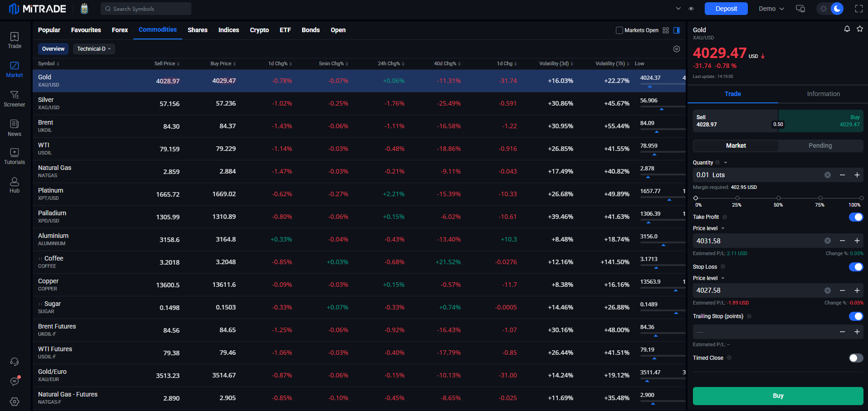
Task: Click the Search Symbols field
Action: coord(146,9)
